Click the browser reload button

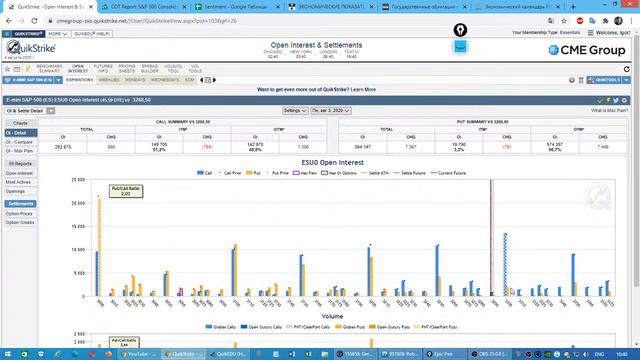pyautogui.click(x=34, y=21)
